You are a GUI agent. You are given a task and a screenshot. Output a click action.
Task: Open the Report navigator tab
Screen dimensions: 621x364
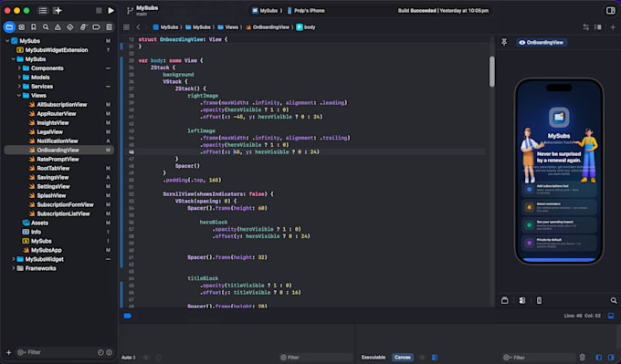pyautogui.click(x=109, y=26)
